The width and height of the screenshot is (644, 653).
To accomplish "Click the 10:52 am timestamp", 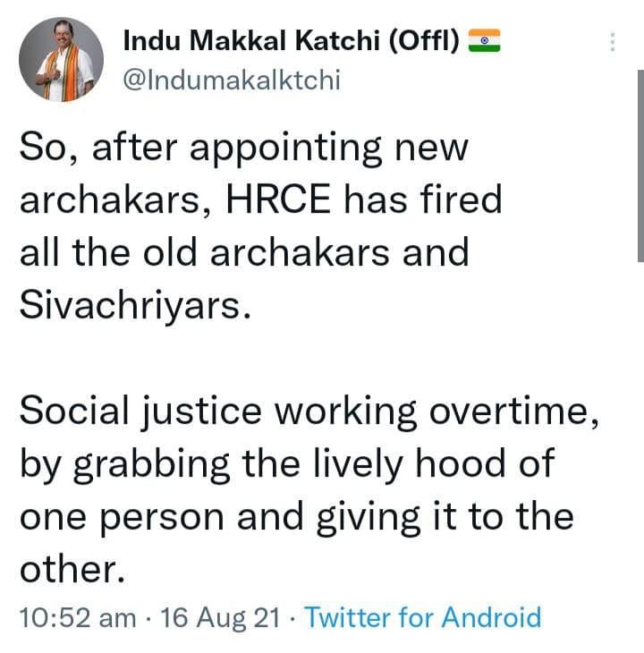I will [78, 617].
